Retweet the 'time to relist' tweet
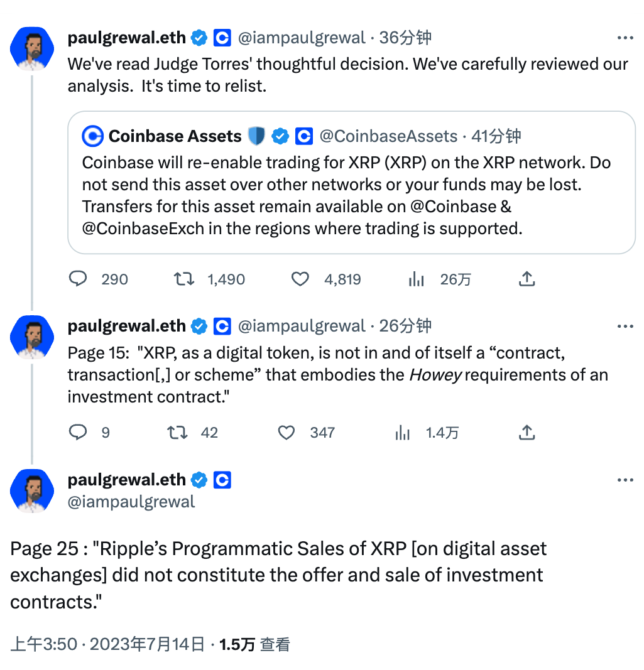This screenshot has width=644, height=670. (x=183, y=279)
